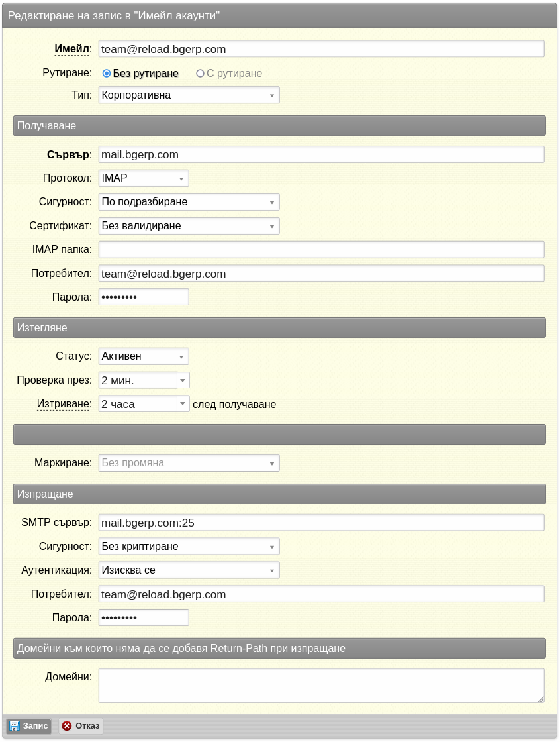Viewport: 560px width, 742px height.
Task: Focus the empty IMAP папка field
Action: 322,250
